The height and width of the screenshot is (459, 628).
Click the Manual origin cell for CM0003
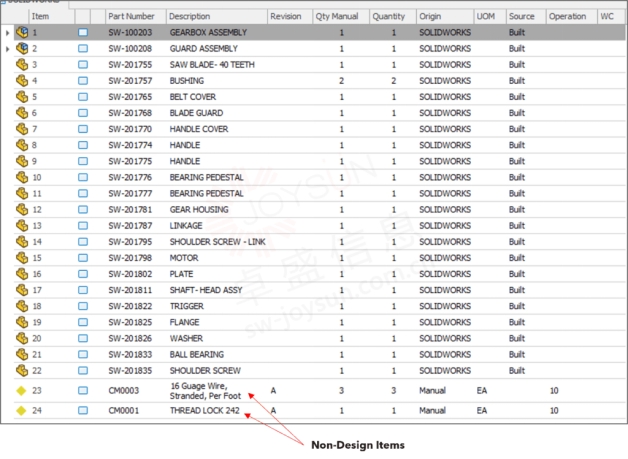click(x=433, y=391)
